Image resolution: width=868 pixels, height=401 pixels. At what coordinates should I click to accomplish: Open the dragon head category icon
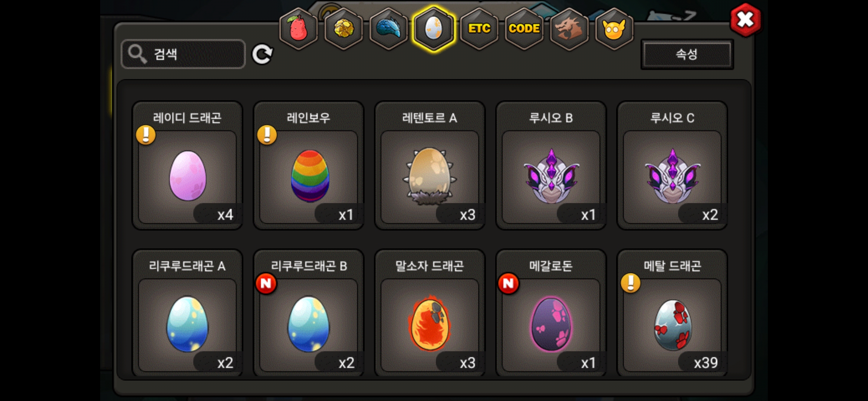[569, 29]
